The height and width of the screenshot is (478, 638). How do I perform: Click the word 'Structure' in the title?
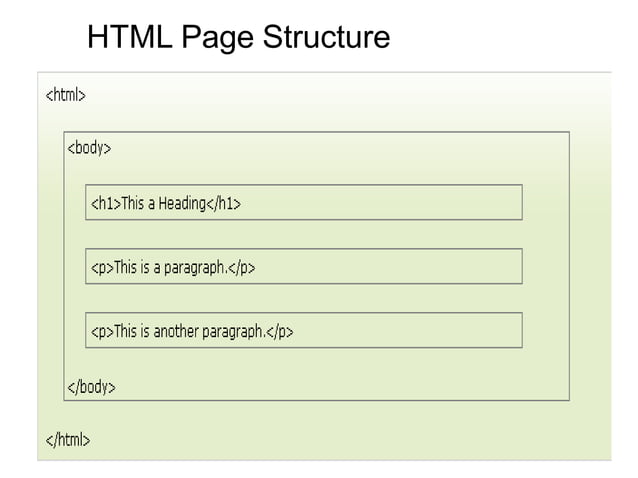[325, 38]
